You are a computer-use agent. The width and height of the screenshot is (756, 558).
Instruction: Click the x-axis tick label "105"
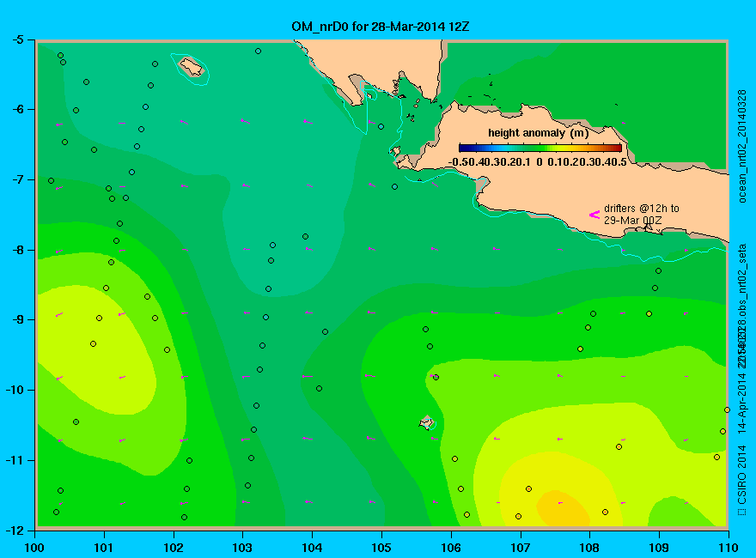(381, 548)
